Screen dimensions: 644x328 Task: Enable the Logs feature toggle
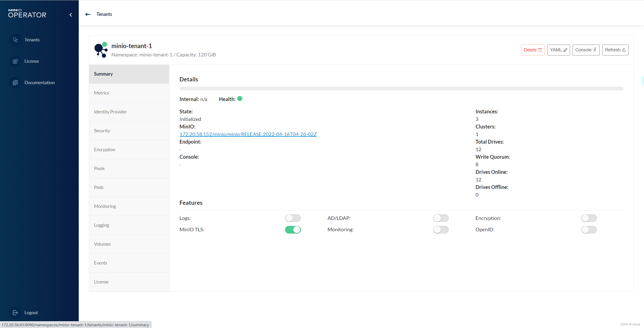point(293,218)
